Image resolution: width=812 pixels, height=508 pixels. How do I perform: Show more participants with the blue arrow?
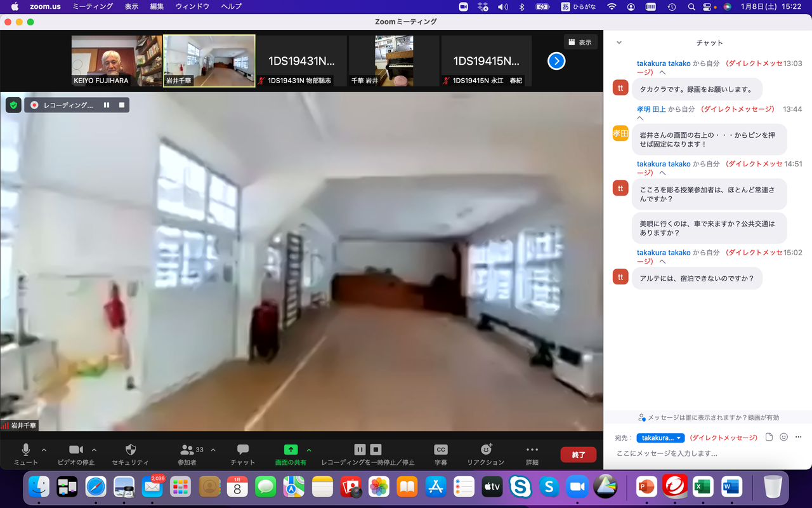tap(556, 61)
